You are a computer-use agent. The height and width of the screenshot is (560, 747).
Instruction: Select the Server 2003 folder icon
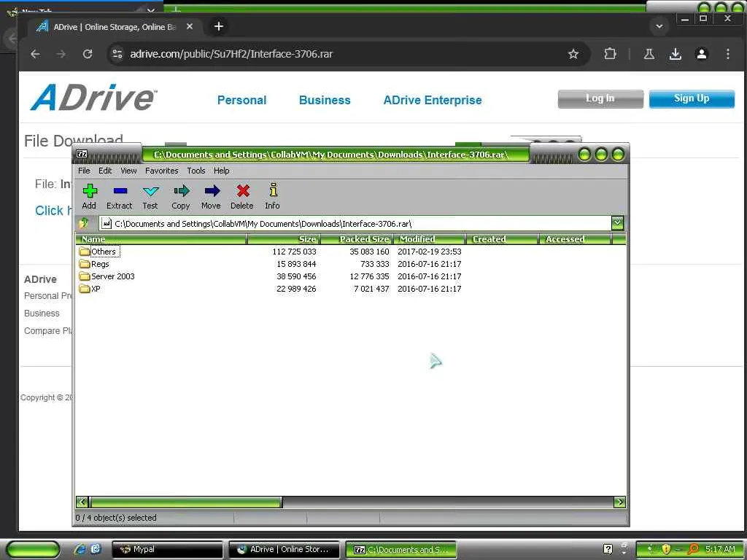coord(85,276)
